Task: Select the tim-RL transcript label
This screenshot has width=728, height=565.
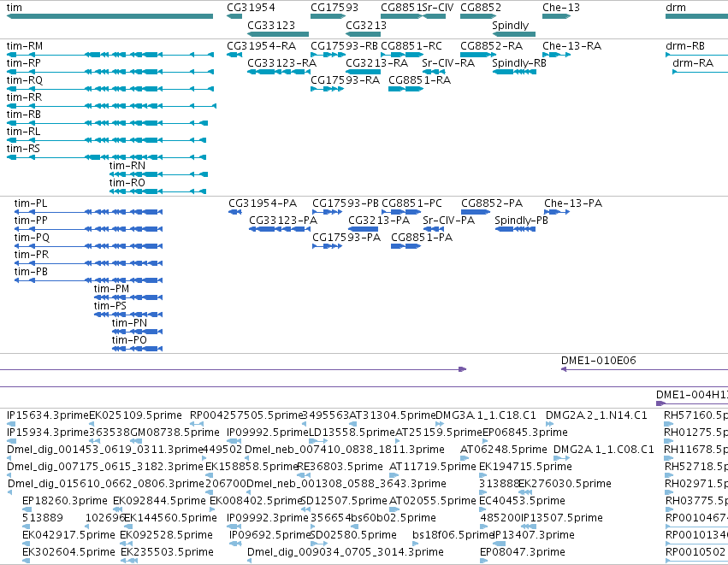Action: click(x=23, y=132)
